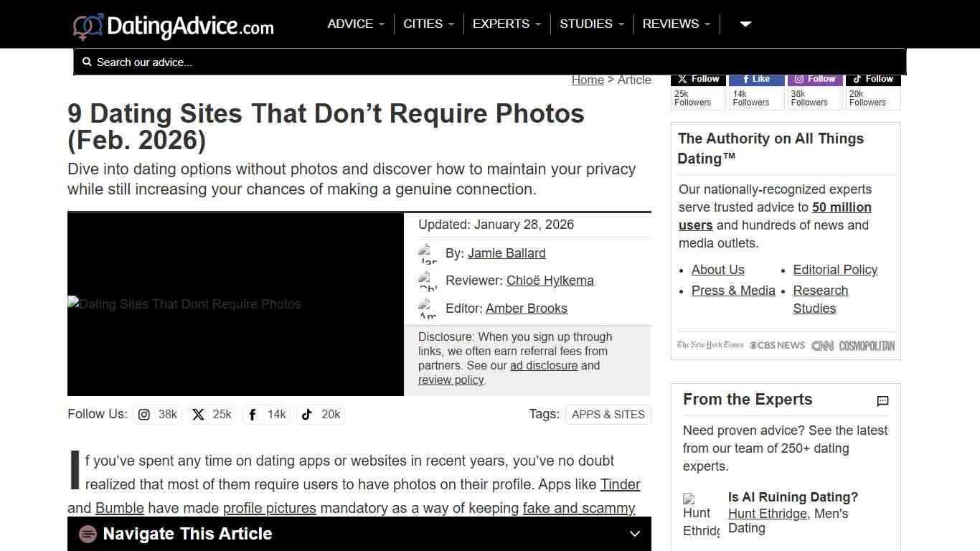This screenshot has height=551, width=980.
Task: Click the Facebook Like button at top right
Action: pyautogui.click(x=756, y=79)
